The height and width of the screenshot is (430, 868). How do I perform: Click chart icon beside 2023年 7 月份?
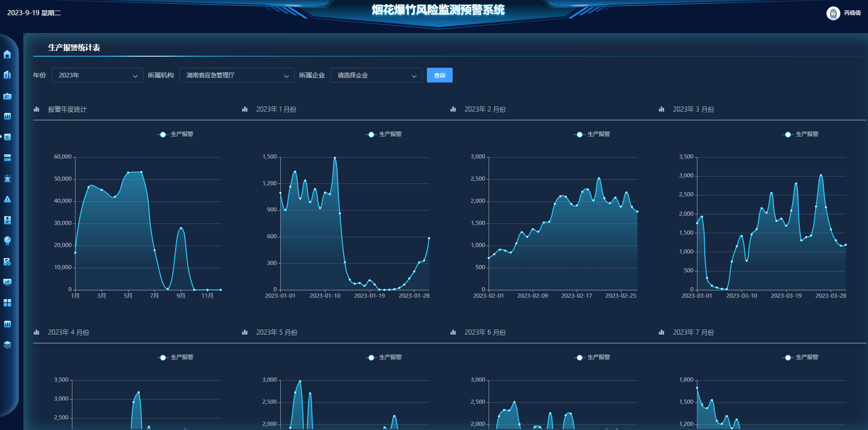pos(661,332)
